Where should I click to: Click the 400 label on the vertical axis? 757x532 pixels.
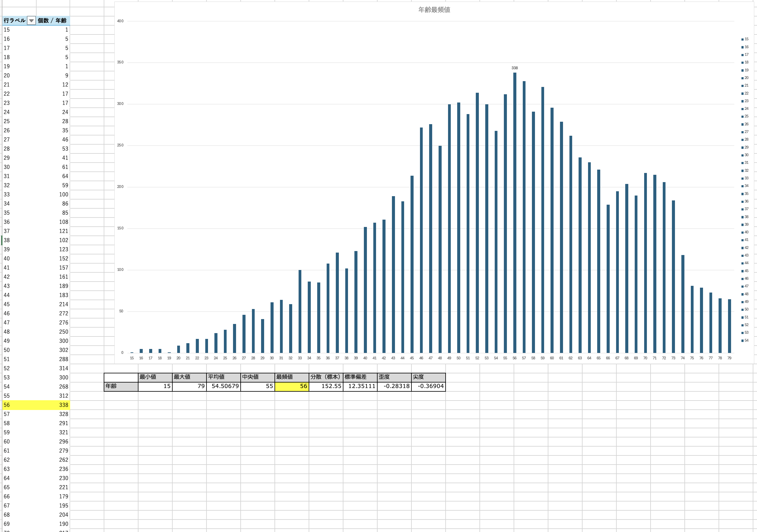(120, 21)
